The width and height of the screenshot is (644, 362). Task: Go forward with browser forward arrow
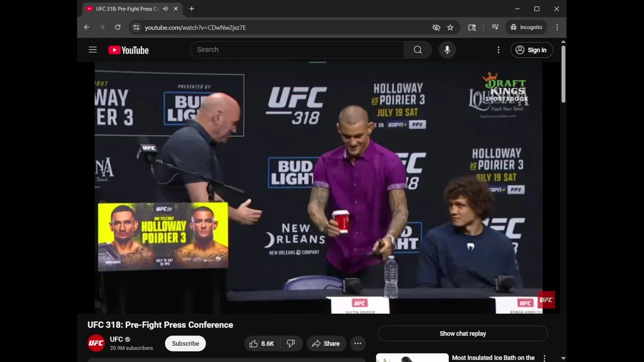click(x=102, y=27)
